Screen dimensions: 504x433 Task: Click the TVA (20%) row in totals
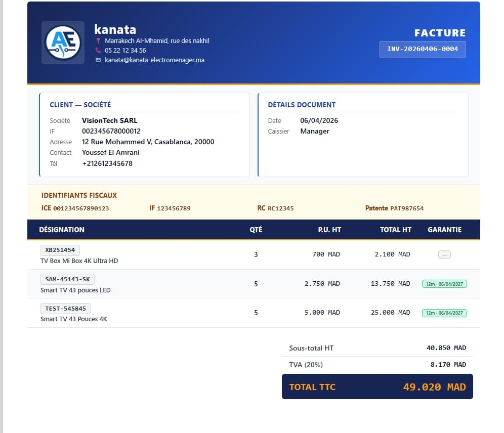coord(377,364)
